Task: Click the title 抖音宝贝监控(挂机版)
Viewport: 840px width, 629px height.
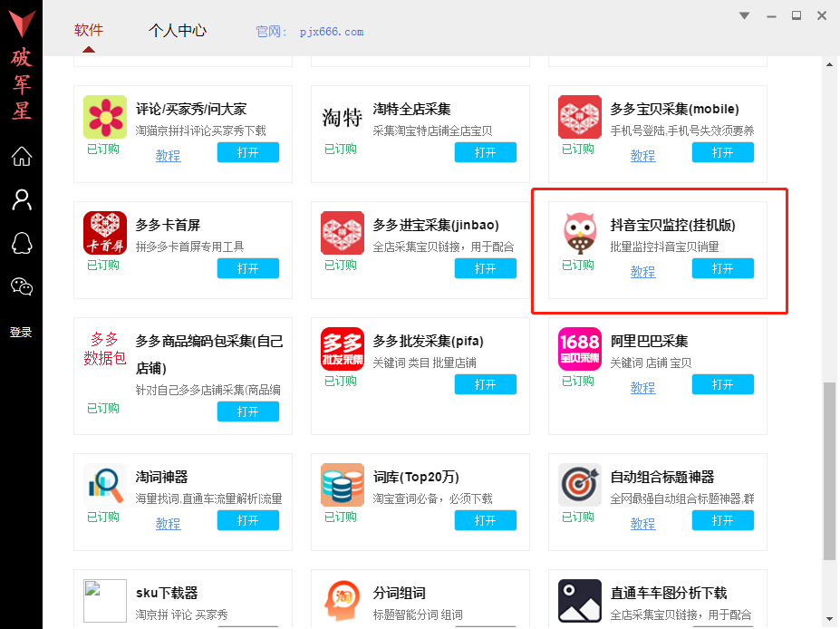Action: (x=673, y=225)
